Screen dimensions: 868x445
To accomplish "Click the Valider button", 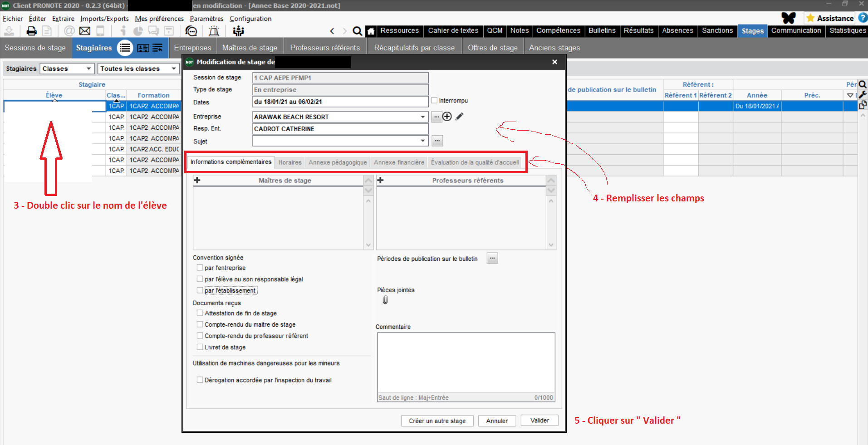I will (539, 421).
